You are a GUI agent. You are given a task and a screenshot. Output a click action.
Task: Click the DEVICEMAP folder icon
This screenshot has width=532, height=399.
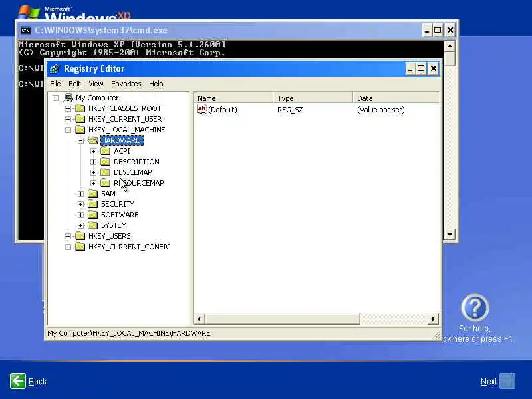click(106, 172)
